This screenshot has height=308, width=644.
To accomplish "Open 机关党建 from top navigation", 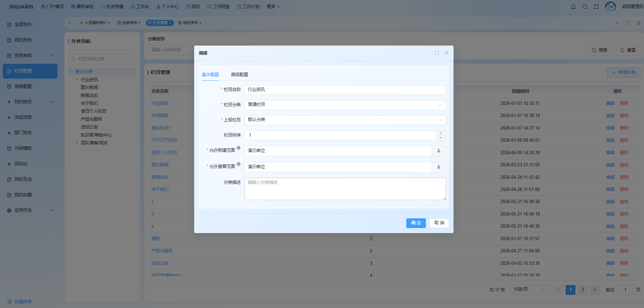I will click(112, 7).
